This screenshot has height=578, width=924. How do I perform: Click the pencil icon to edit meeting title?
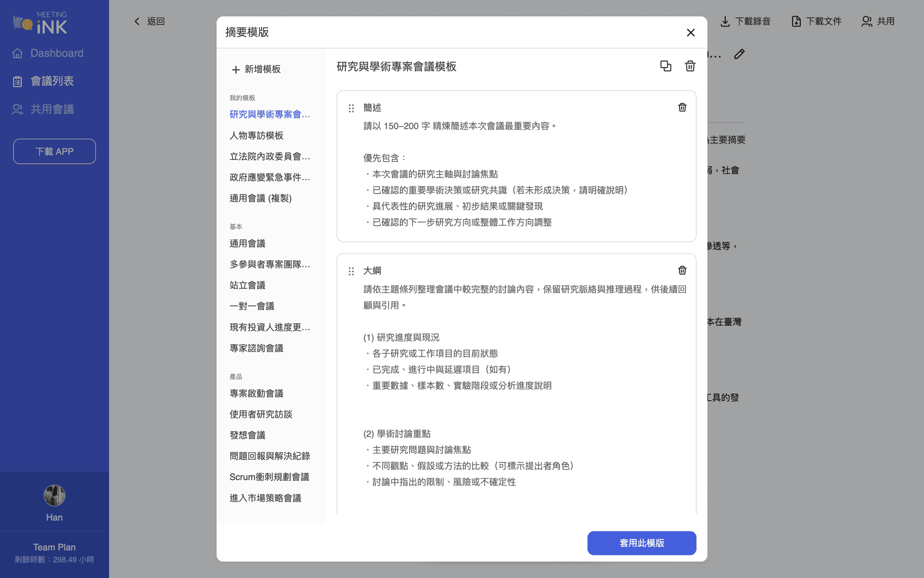pyautogui.click(x=739, y=54)
